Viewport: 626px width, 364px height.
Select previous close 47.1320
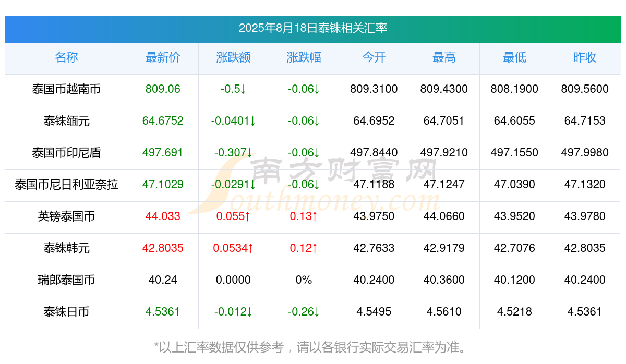coord(585,185)
